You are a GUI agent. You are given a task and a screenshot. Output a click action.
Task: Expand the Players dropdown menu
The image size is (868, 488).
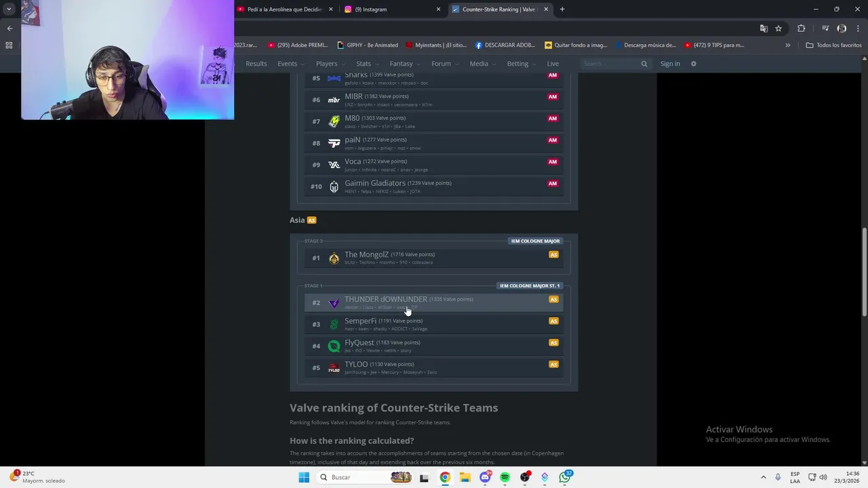click(330, 64)
